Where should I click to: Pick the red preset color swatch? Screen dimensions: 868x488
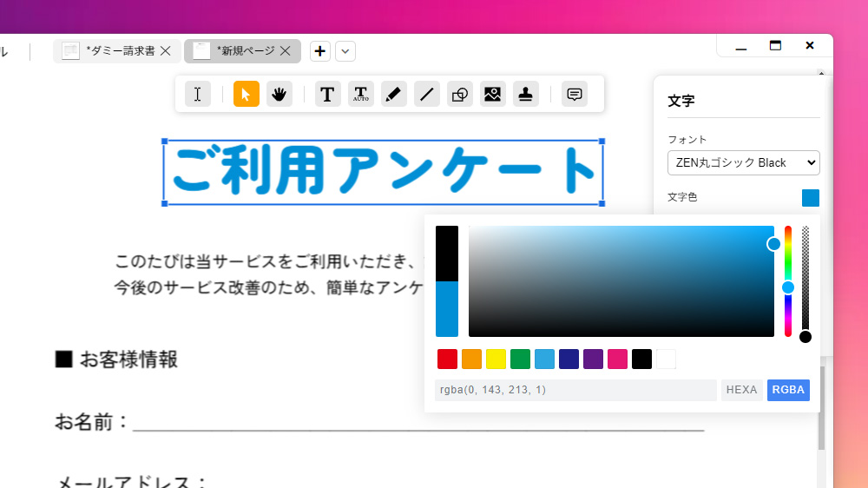pos(447,359)
